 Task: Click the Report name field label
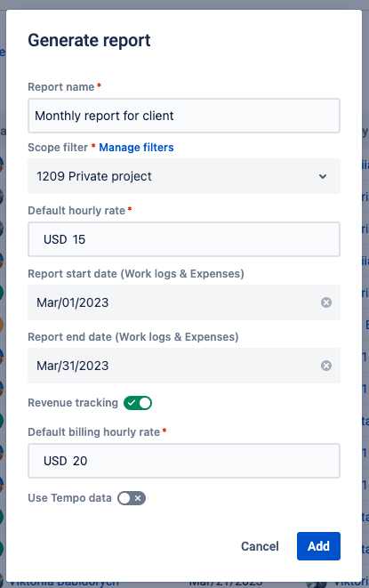click(61, 87)
